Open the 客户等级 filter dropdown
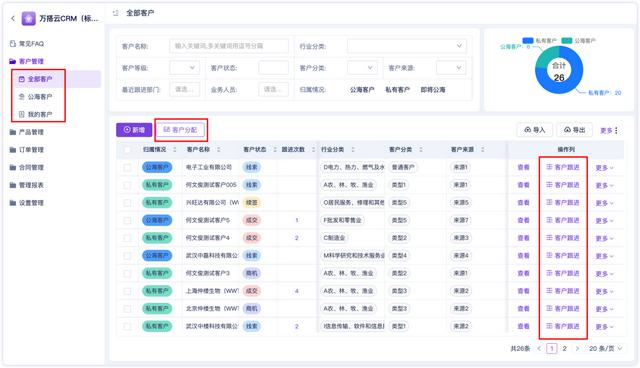Image resolution: width=640 pixels, height=368 pixels. (184, 68)
